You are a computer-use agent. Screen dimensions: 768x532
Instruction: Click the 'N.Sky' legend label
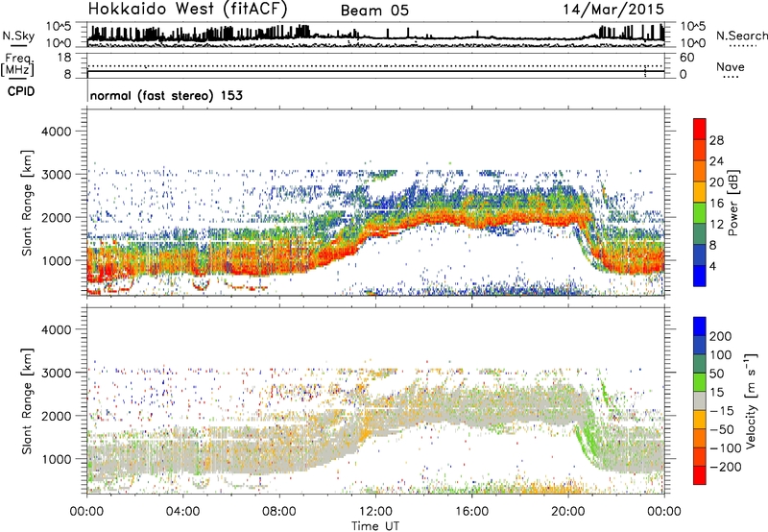[18, 36]
